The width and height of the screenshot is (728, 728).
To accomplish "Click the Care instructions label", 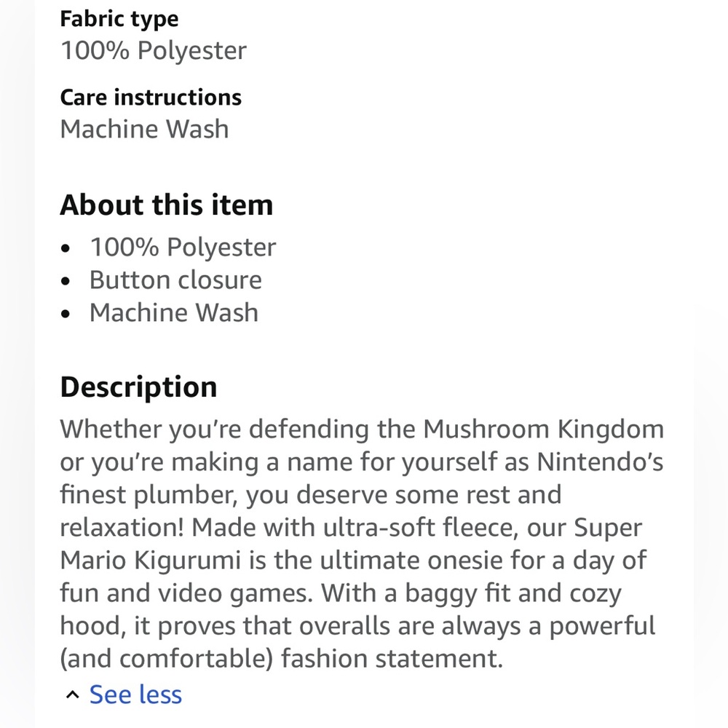I will coord(151,98).
